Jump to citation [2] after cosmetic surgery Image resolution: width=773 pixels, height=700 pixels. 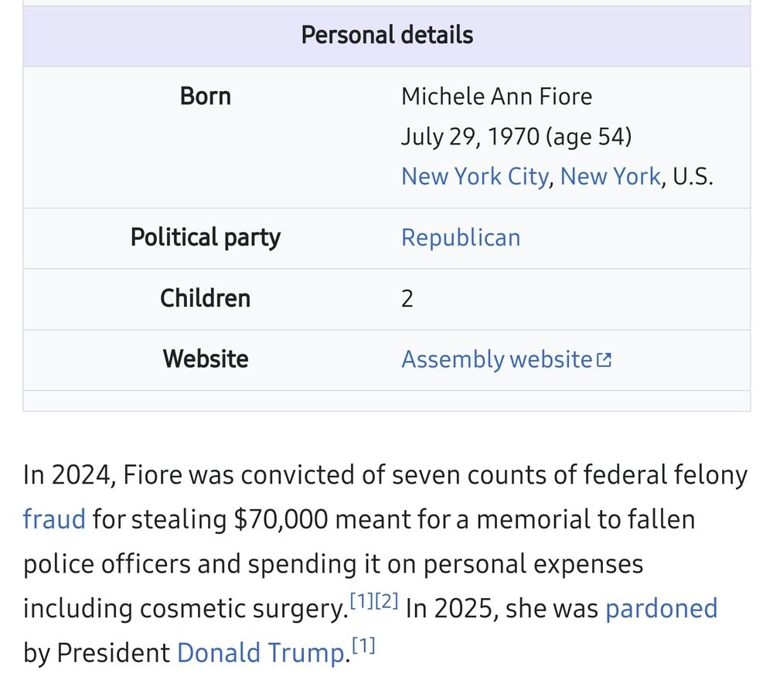tap(386, 601)
